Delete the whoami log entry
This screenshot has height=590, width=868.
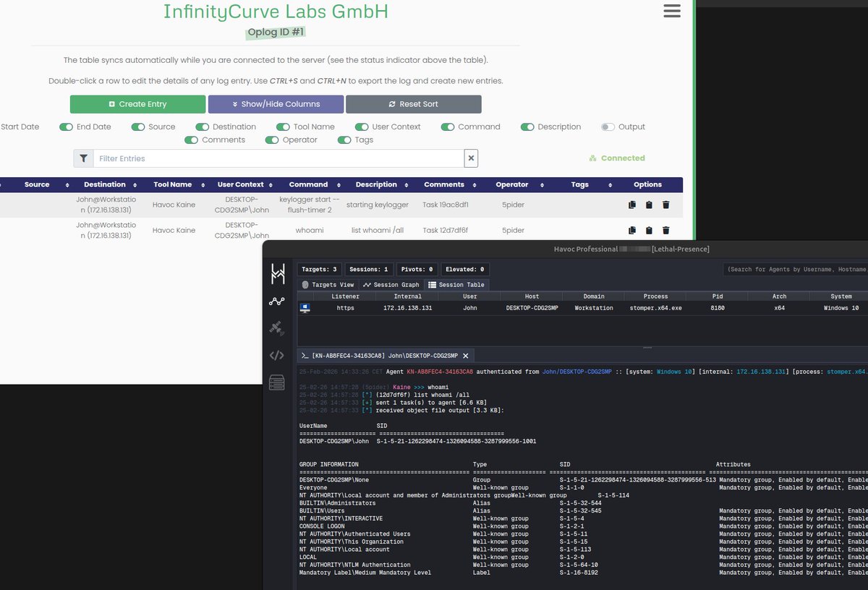click(666, 230)
